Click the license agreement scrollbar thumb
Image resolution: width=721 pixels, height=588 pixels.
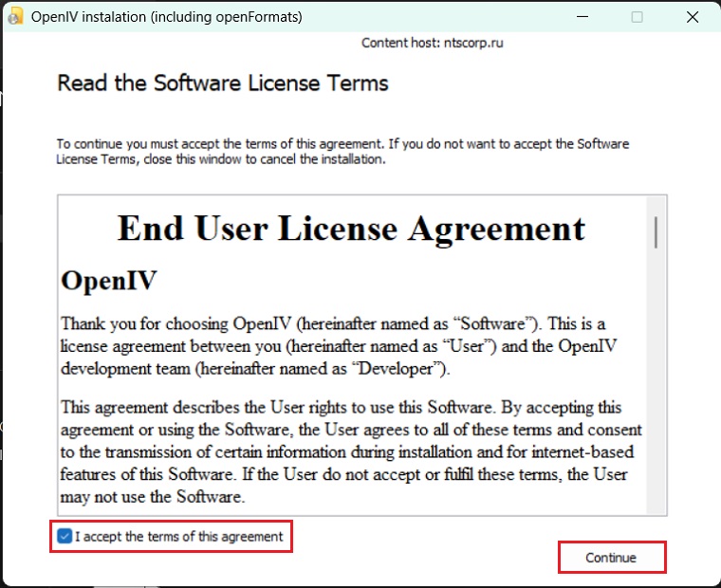pos(656,232)
